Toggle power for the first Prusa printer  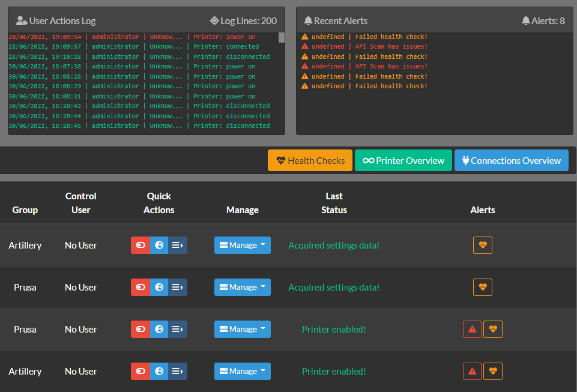point(140,287)
